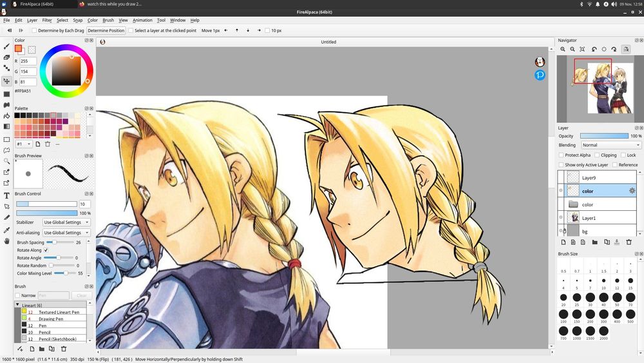Enable Reference checkbox

click(x=615, y=165)
